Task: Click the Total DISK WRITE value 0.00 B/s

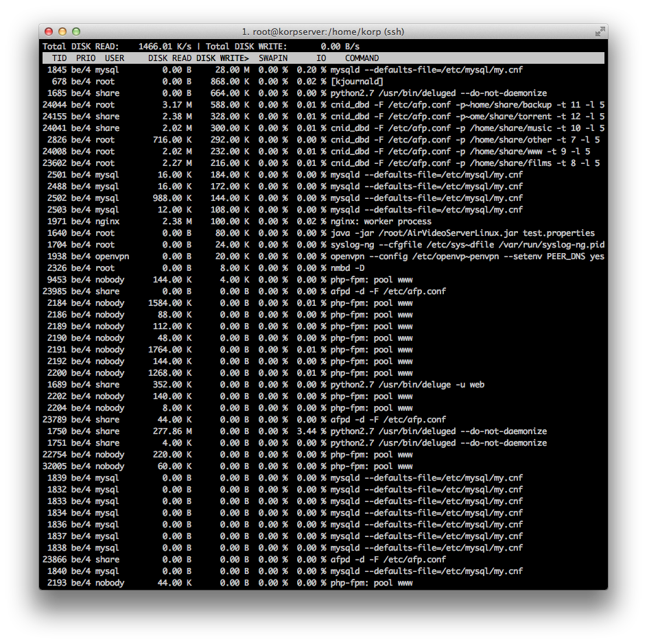Action: (x=340, y=47)
